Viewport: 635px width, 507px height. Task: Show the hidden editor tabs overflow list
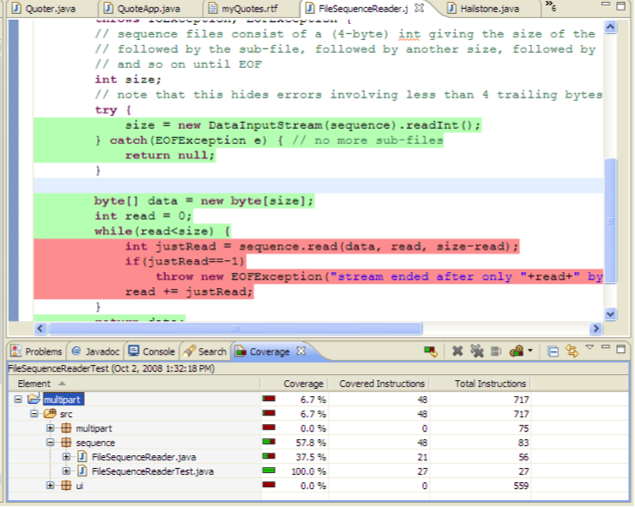tap(551, 8)
